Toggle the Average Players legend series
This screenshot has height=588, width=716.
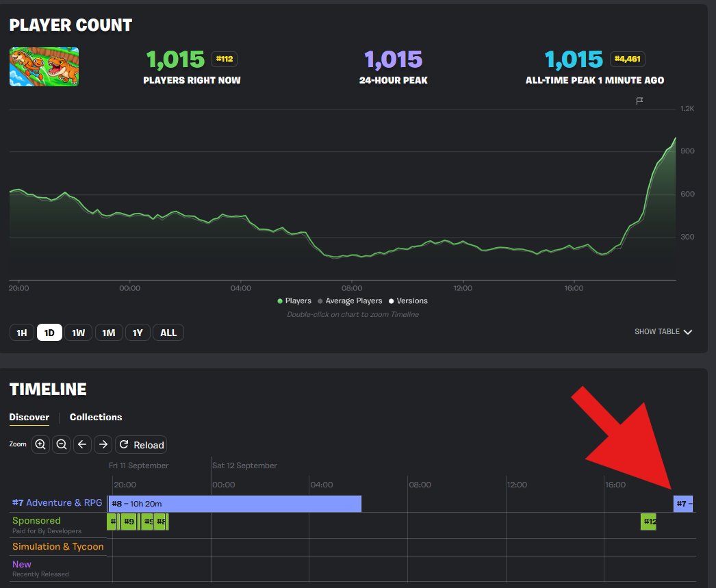pyautogui.click(x=350, y=301)
